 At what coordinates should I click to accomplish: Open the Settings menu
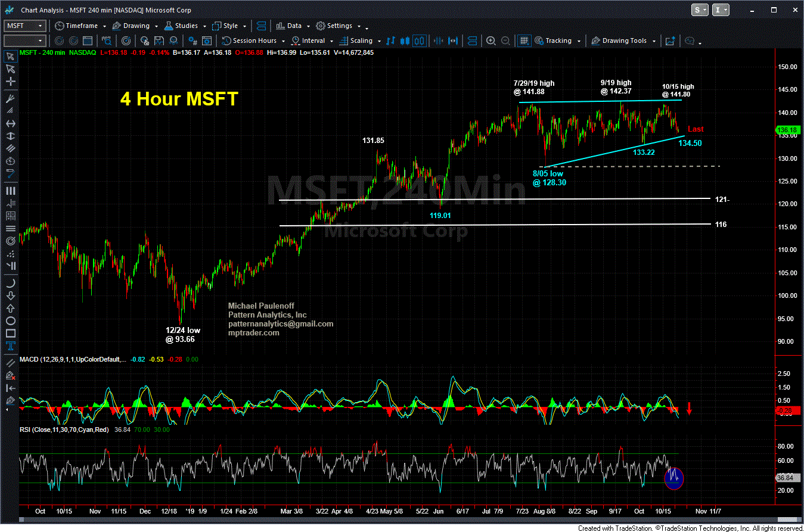coord(334,26)
